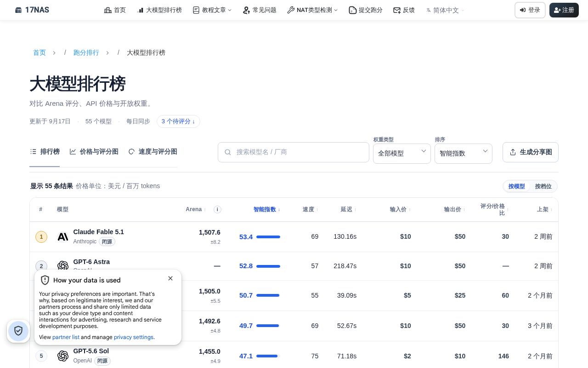Open the 排序 智能指数 dropdown

click(464, 154)
